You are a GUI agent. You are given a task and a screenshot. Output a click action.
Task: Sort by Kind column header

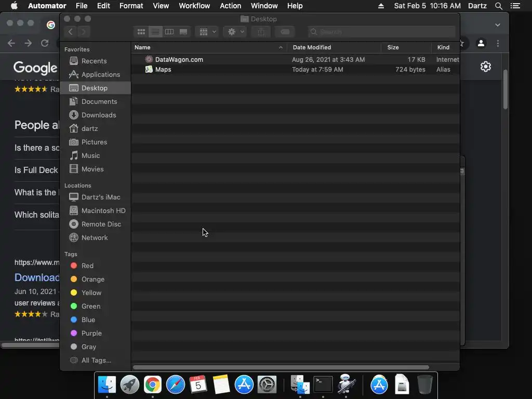pyautogui.click(x=445, y=47)
